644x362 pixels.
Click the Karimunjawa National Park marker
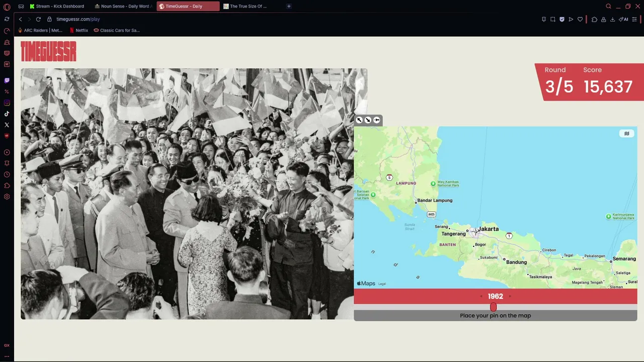pos(608,217)
